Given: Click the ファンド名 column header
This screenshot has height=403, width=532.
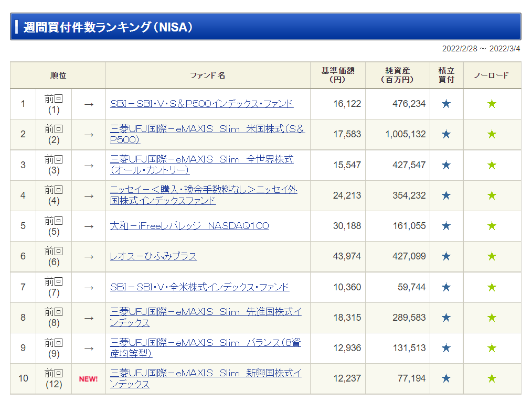Looking at the screenshot, I should 207,75.
